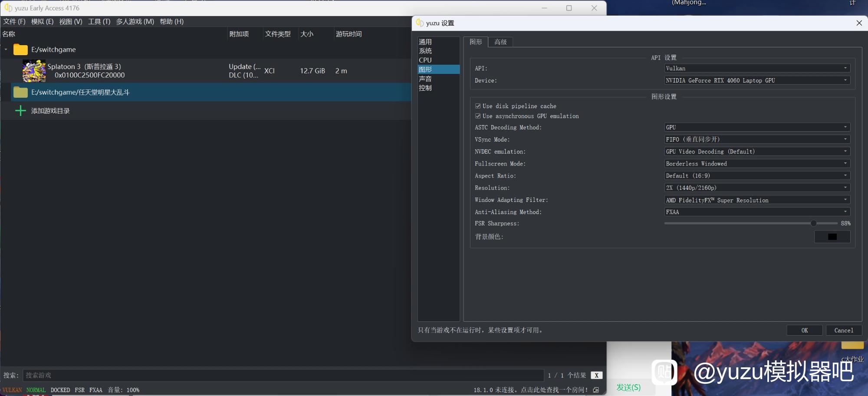Select E:/switchgame/任天堂明星大乱斗 row
This screenshot has width=868, height=396.
click(x=211, y=92)
